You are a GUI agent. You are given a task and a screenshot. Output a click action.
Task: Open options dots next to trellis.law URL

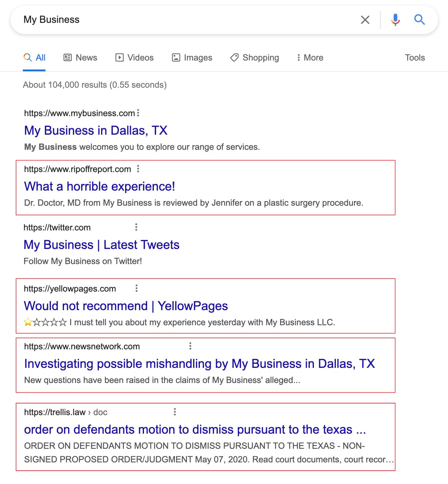point(175,412)
